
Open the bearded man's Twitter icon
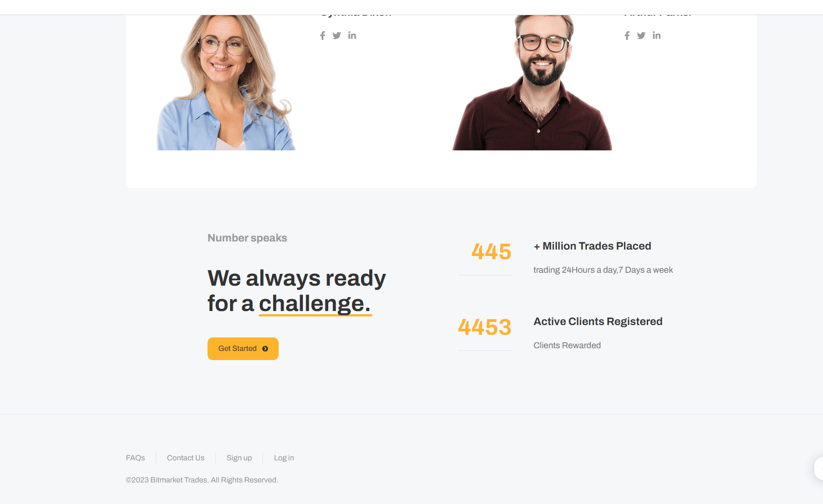(x=641, y=36)
